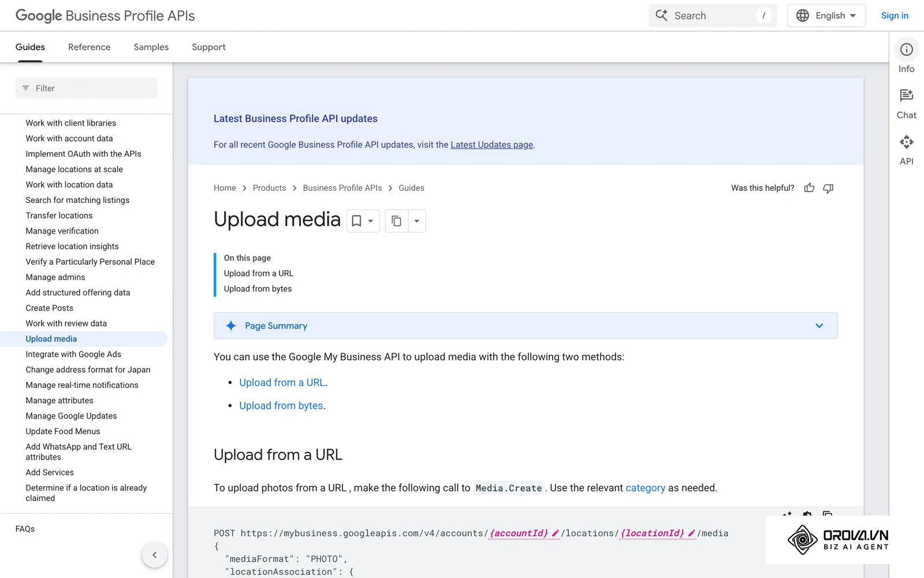
Task: Click the thumbs down not helpful icon
Action: click(x=828, y=188)
